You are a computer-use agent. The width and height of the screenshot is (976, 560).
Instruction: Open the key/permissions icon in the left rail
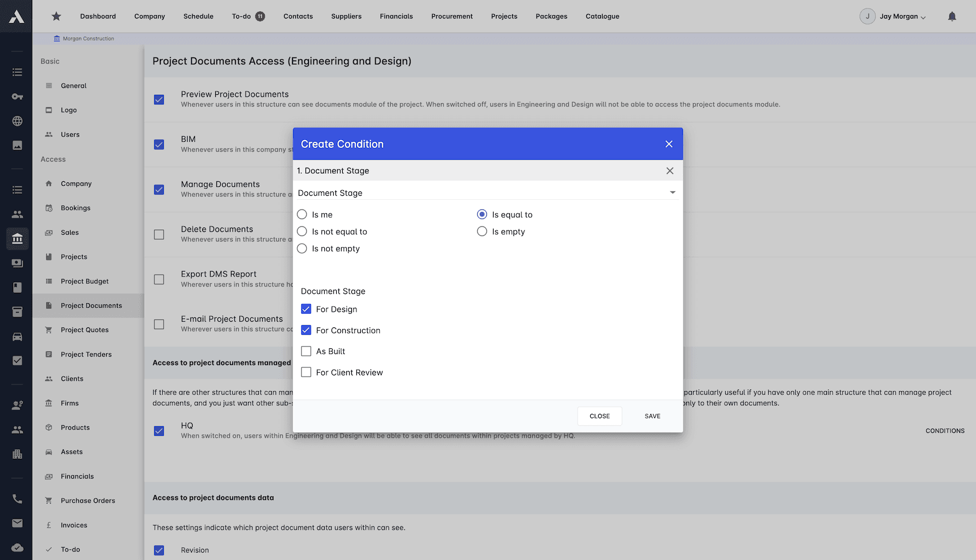tap(17, 97)
